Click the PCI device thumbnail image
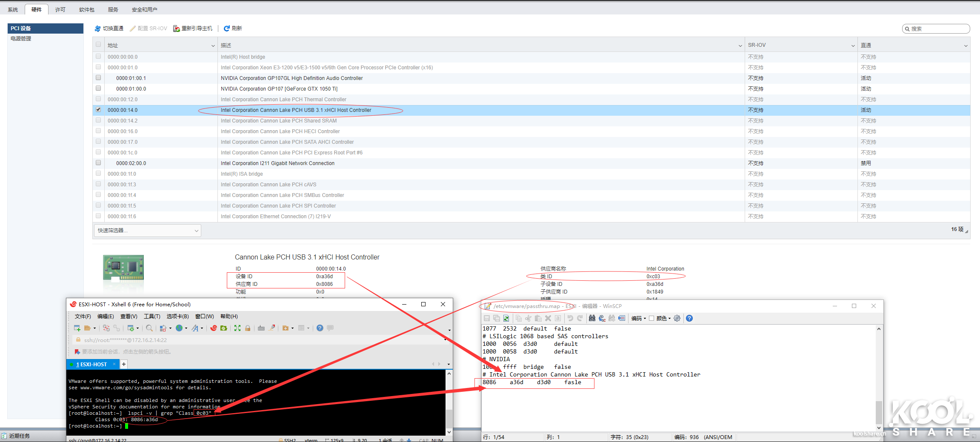 coord(123,268)
